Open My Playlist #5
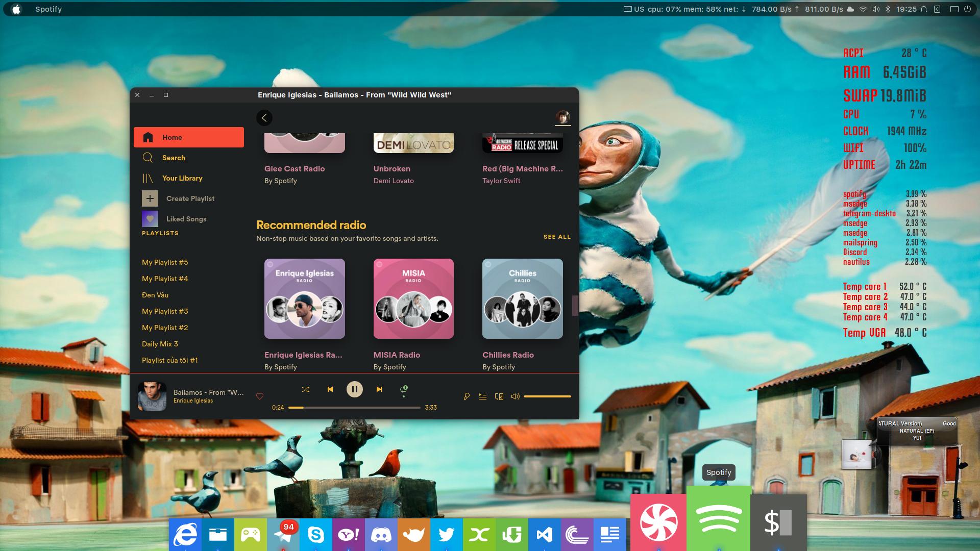 click(165, 262)
